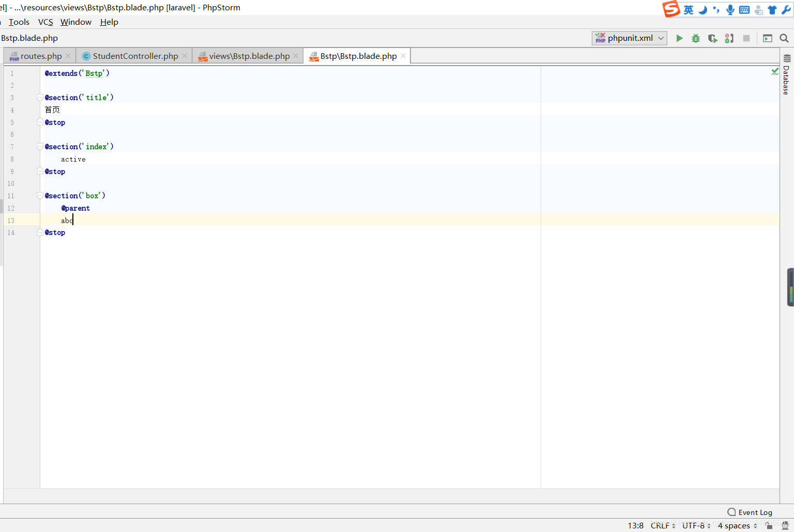Click the listen for PHP debug connections icon
The image size is (794, 532).
(x=729, y=38)
